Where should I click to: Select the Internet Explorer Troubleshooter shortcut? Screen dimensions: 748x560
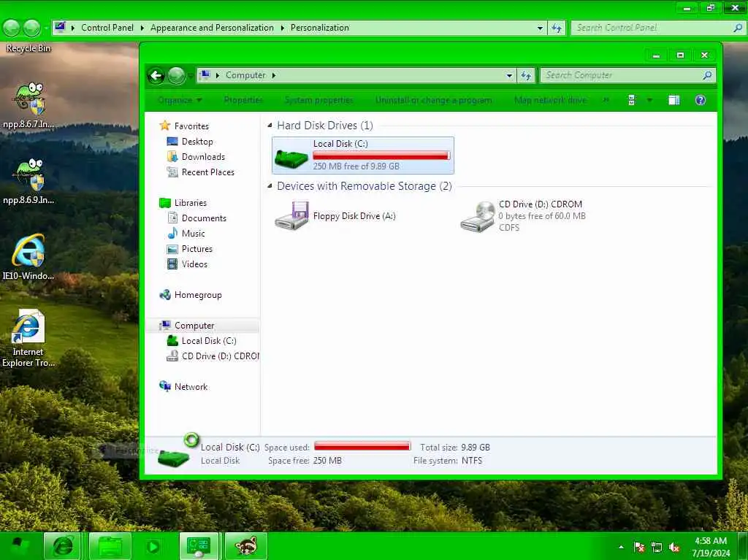pyautogui.click(x=28, y=338)
